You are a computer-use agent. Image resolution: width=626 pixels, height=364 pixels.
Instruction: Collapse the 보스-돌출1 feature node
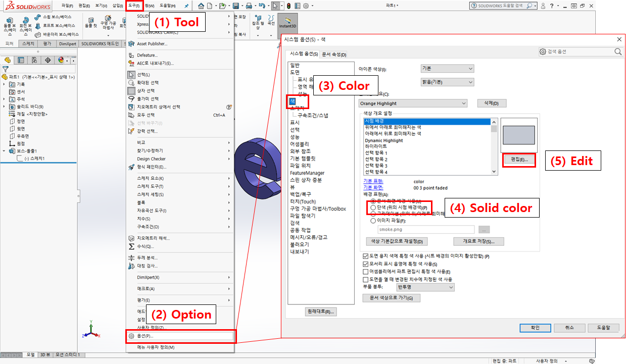point(4,151)
